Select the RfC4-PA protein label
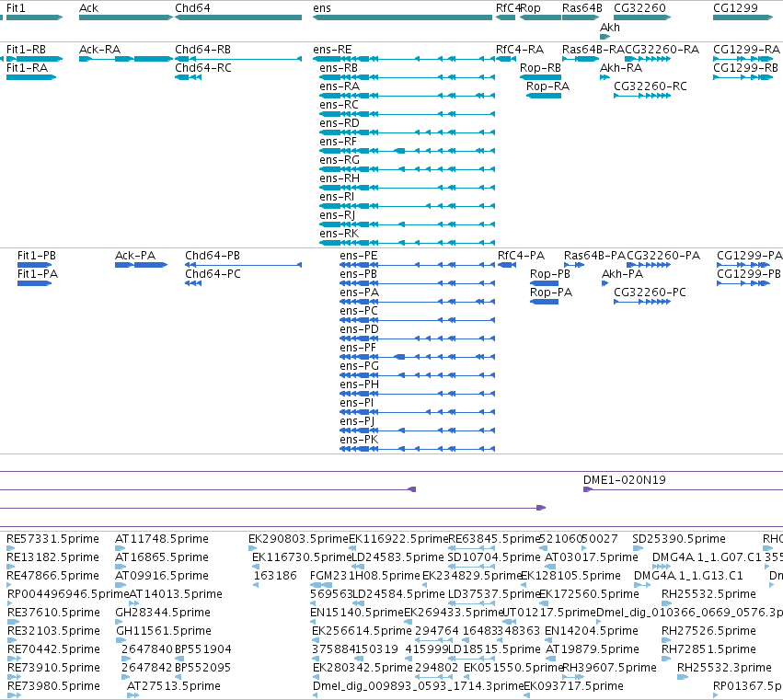This screenshot has width=783, height=700. 522,256
